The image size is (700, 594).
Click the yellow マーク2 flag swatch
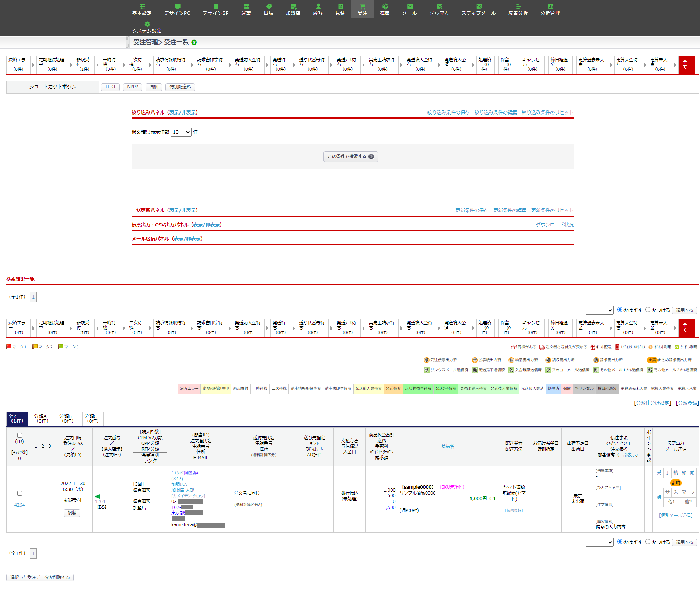point(35,347)
